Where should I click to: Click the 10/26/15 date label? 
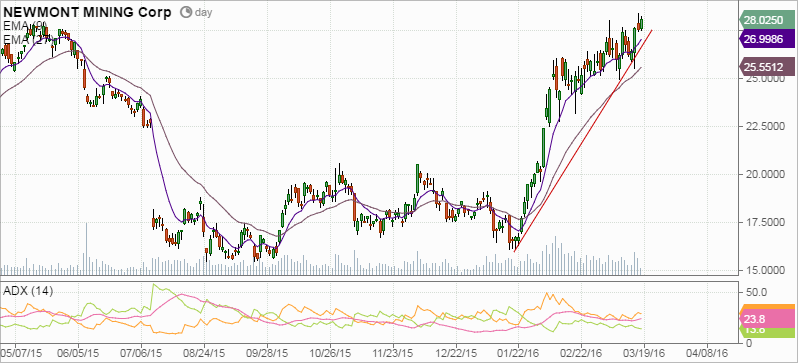point(330,352)
